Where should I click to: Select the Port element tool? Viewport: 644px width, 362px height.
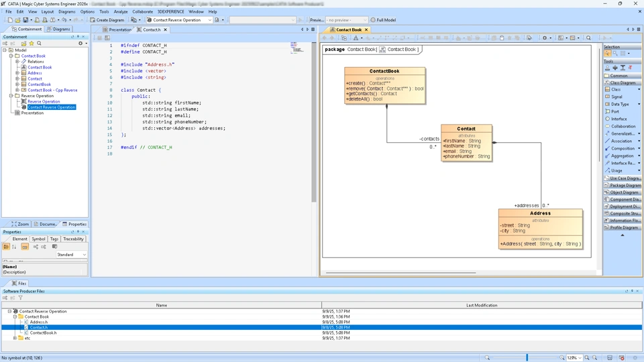click(615, 111)
